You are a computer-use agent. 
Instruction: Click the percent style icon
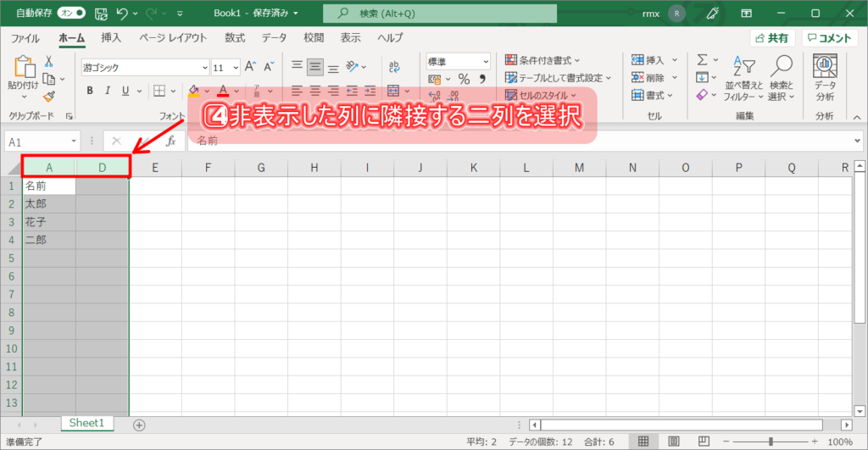point(464,79)
